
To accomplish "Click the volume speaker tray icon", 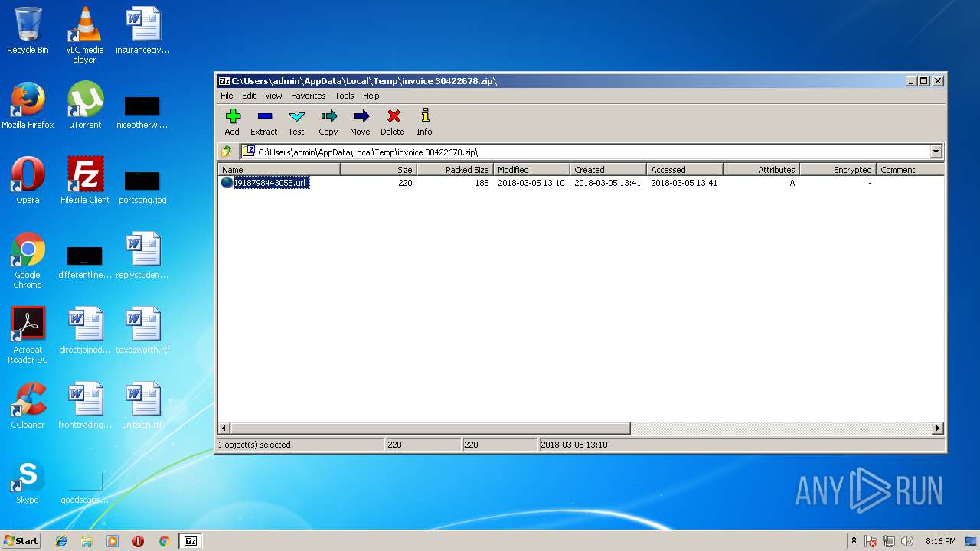I will (x=907, y=541).
